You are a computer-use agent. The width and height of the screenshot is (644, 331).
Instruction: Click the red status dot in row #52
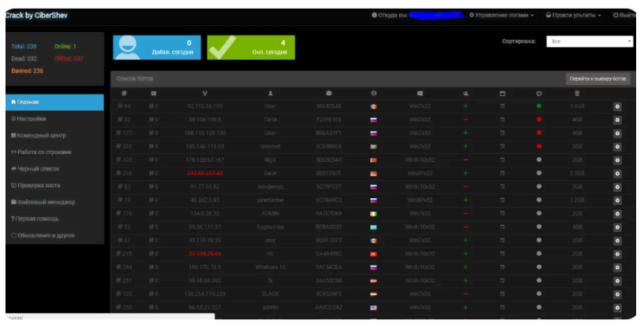[539, 120]
